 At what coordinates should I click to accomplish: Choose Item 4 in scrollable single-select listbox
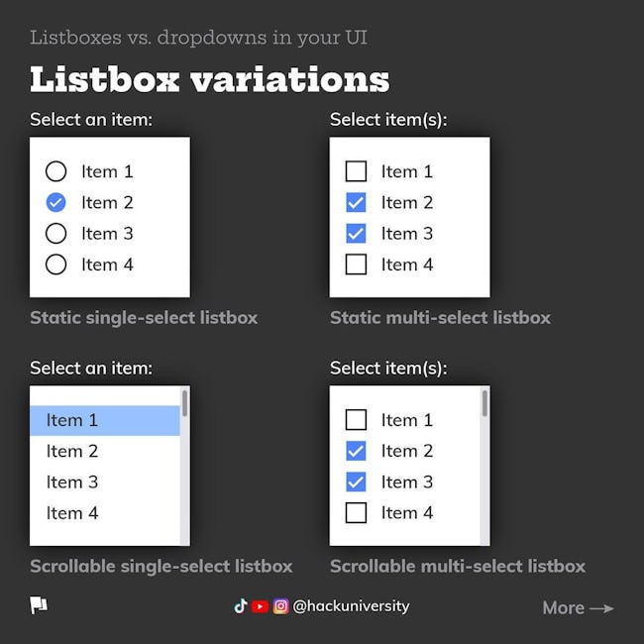pos(105,513)
